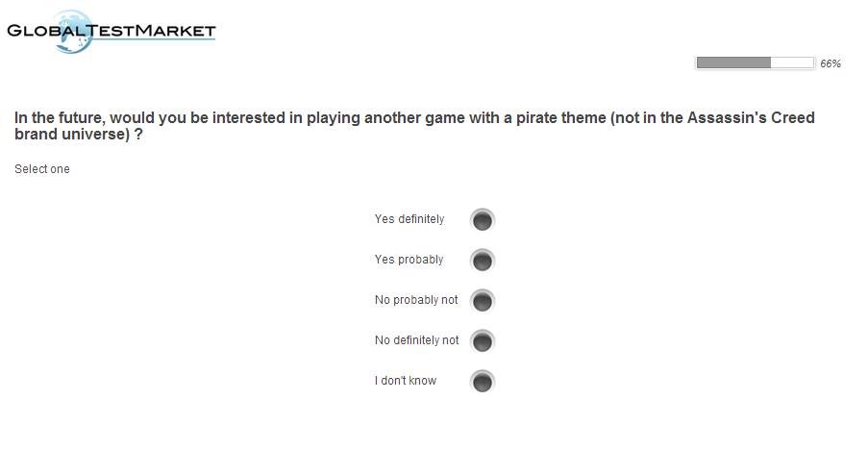Click the words 'Assassin's Creed' in the question
The height and width of the screenshot is (450, 868).
coord(751,118)
